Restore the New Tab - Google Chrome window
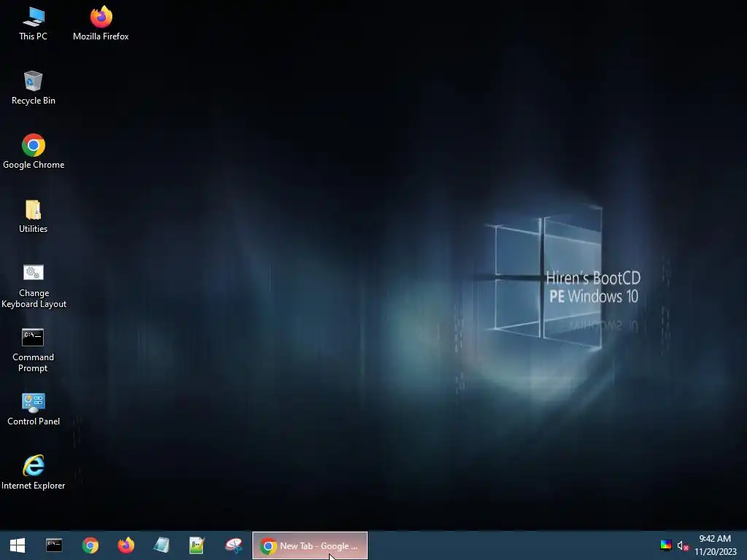This screenshot has height=560, width=747. click(309, 545)
